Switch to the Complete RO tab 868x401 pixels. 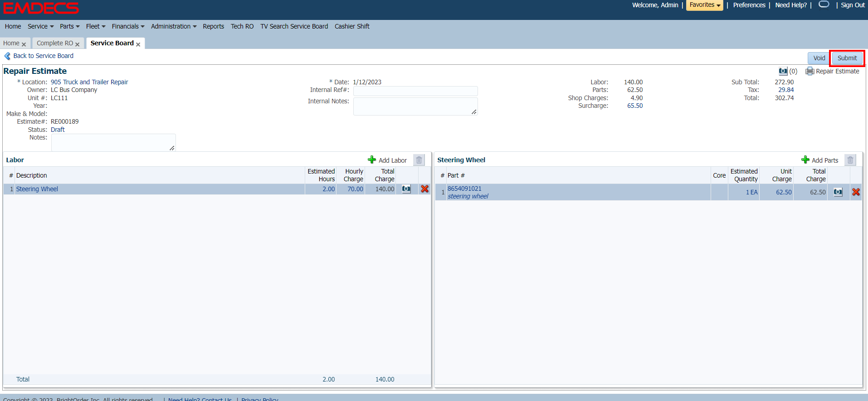click(55, 43)
